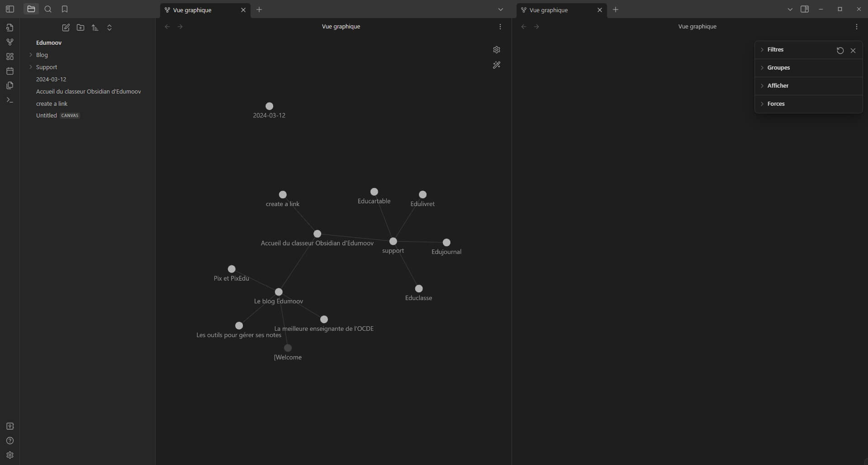Close the right Vue graphique tab
Image resolution: width=868 pixels, height=465 pixels.
pyautogui.click(x=600, y=10)
